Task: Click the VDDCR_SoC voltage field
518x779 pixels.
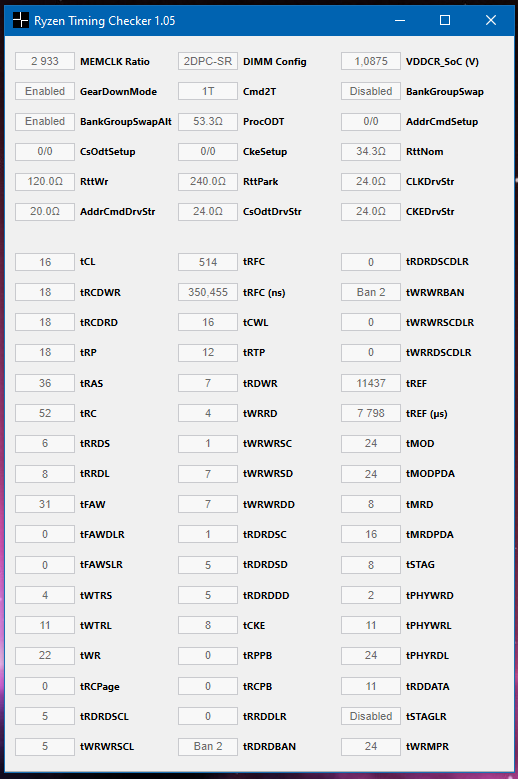Action: pos(370,61)
